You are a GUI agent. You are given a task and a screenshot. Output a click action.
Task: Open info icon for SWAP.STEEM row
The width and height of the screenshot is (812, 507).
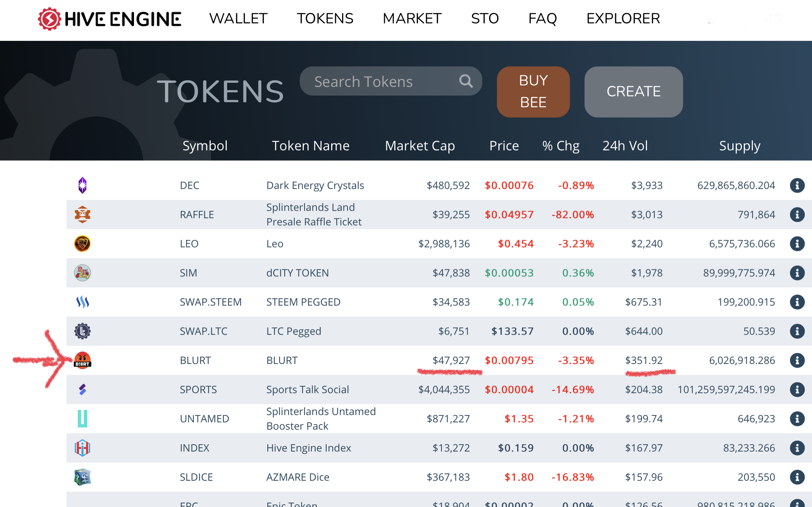tap(797, 302)
